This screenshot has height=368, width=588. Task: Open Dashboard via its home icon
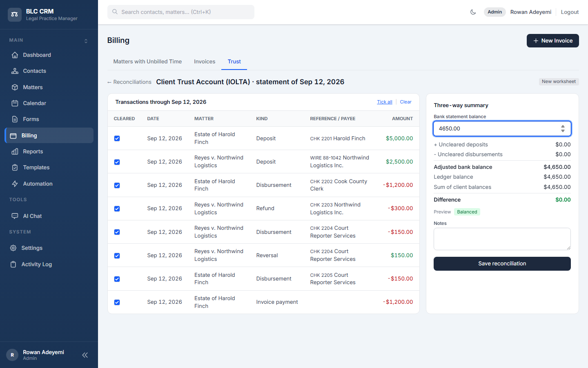tap(15, 55)
